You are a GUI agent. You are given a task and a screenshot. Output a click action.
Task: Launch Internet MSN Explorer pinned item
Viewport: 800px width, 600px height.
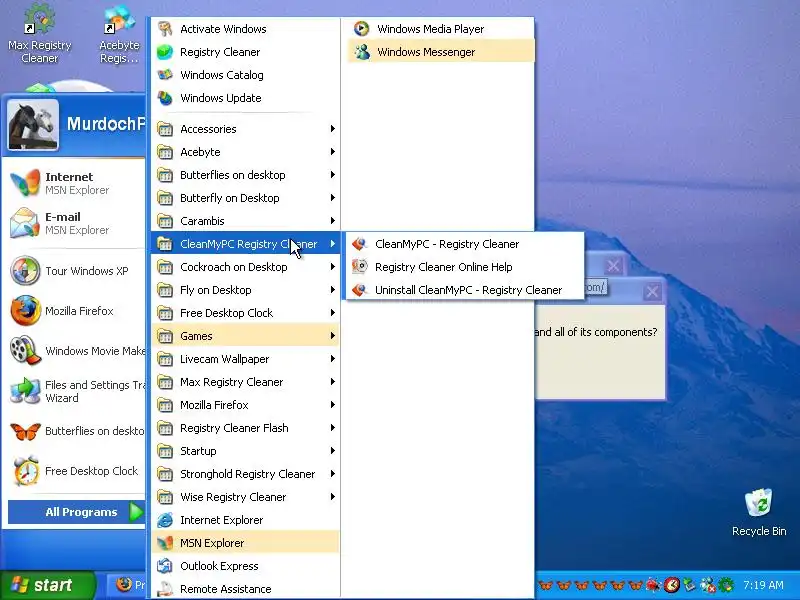tap(76, 183)
